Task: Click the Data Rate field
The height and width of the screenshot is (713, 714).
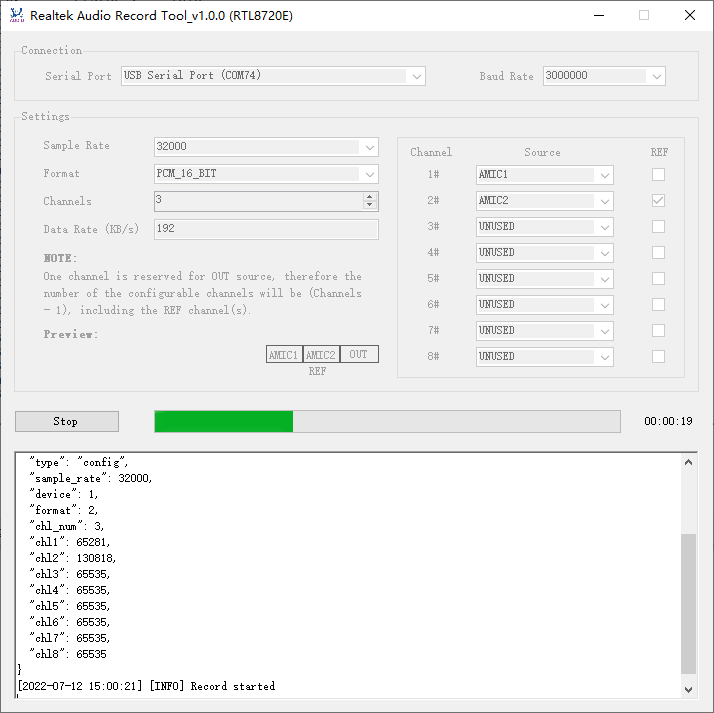Action: pyautogui.click(x=266, y=230)
